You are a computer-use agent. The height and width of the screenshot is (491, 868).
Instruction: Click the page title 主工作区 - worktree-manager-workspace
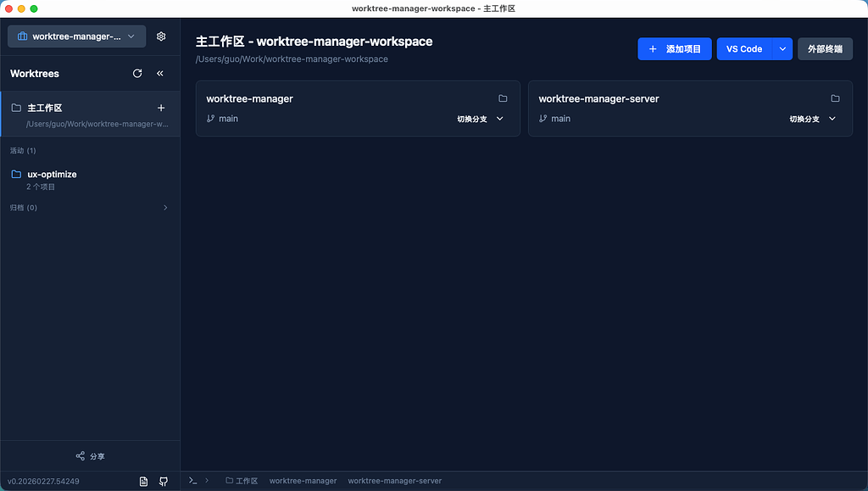tap(314, 42)
